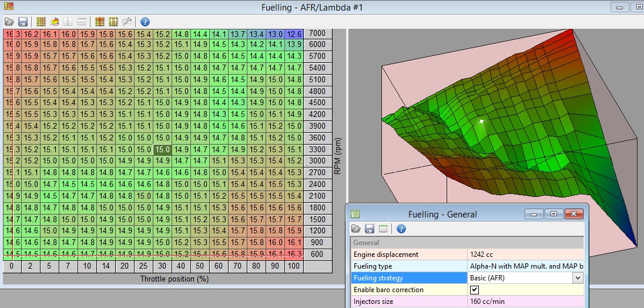Click the Injectors size value field
Image resolution: width=644 pixels, height=308 pixels.
pyautogui.click(x=525, y=302)
